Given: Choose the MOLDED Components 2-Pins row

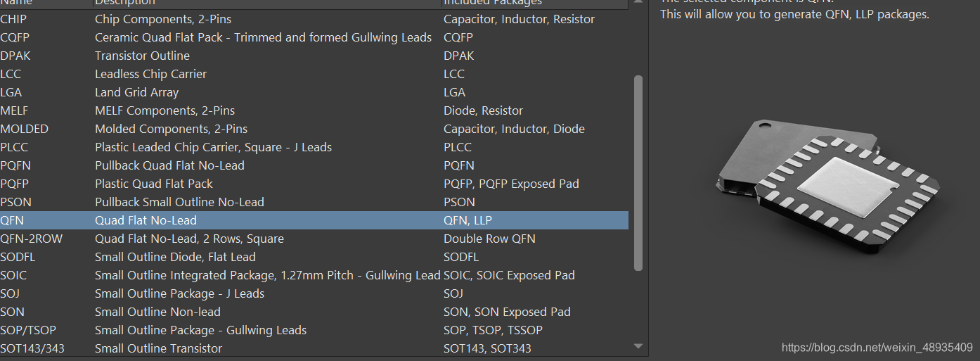Looking at the screenshot, I should click(x=171, y=129).
